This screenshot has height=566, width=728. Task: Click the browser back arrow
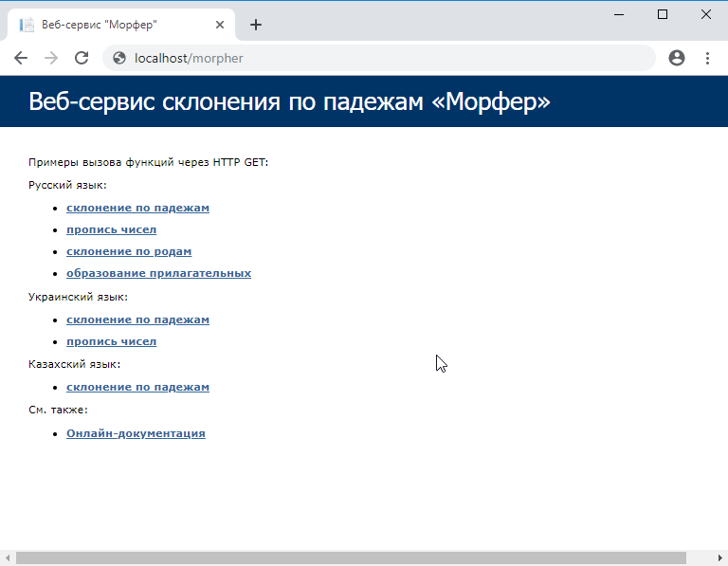point(21,58)
